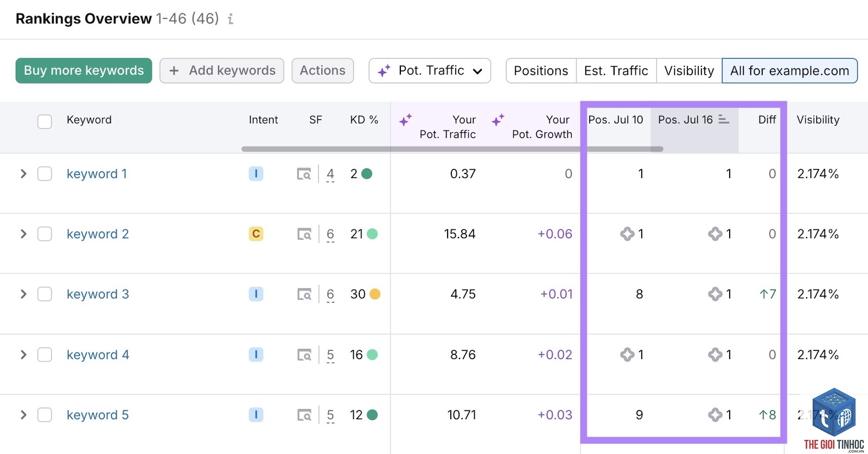868x454 pixels.
Task: Click AI overview icon in keyword 4 Jul 16 position
Action: point(715,355)
